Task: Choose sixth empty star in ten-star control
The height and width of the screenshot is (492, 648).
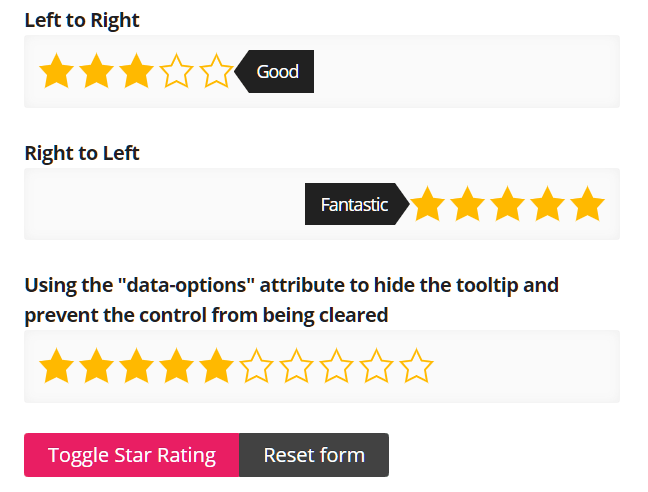Action: click(x=256, y=366)
